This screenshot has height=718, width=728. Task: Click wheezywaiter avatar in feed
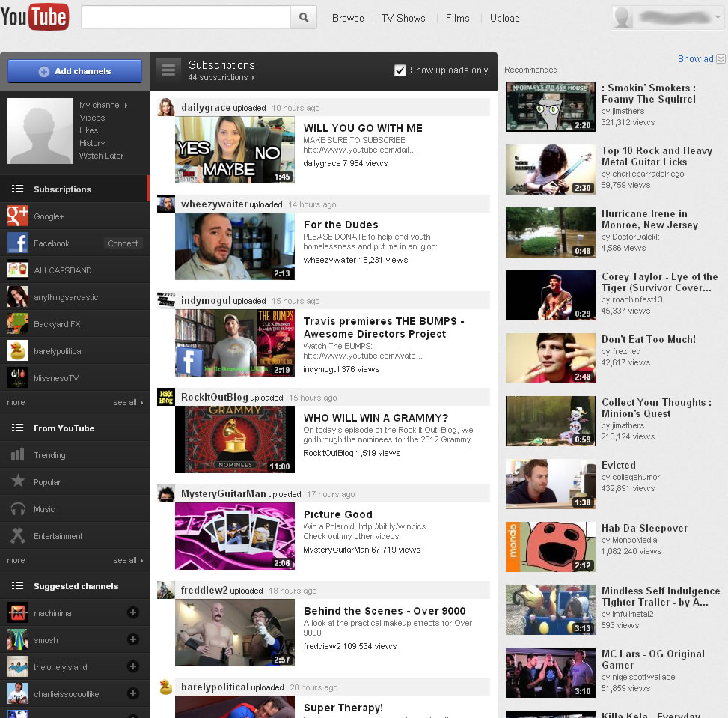coord(166,204)
